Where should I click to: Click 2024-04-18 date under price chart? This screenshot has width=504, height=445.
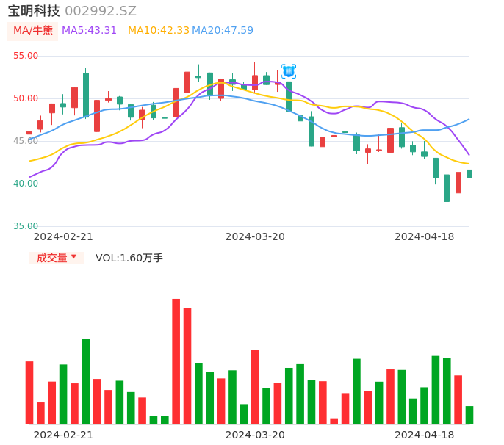coord(425,236)
